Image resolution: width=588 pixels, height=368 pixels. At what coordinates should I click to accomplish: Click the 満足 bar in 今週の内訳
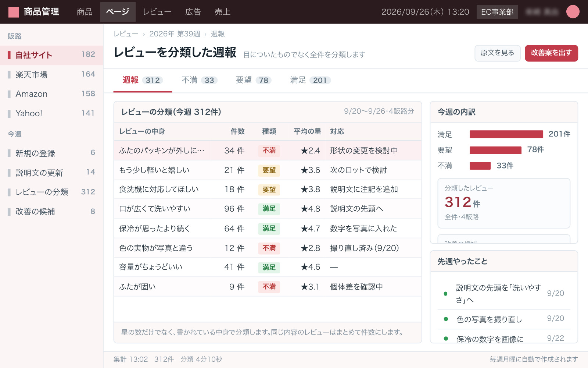[506, 134]
